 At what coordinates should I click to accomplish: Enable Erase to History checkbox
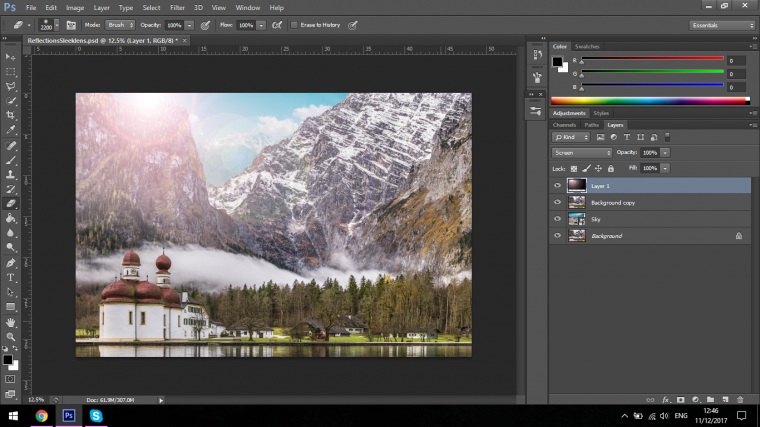point(294,25)
